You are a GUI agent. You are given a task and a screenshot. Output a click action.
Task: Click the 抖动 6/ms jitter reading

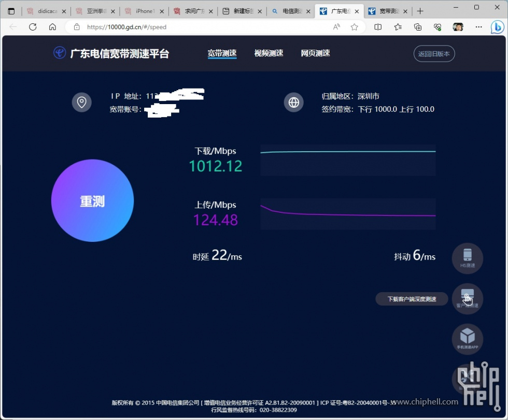point(415,256)
